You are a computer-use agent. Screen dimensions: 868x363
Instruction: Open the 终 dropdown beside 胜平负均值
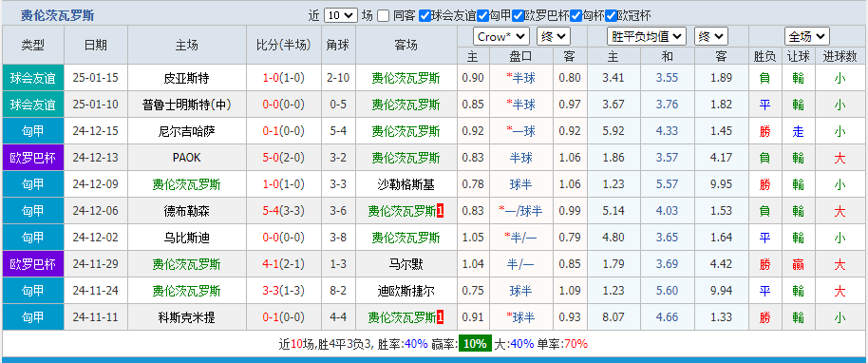[x=710, y=37]
